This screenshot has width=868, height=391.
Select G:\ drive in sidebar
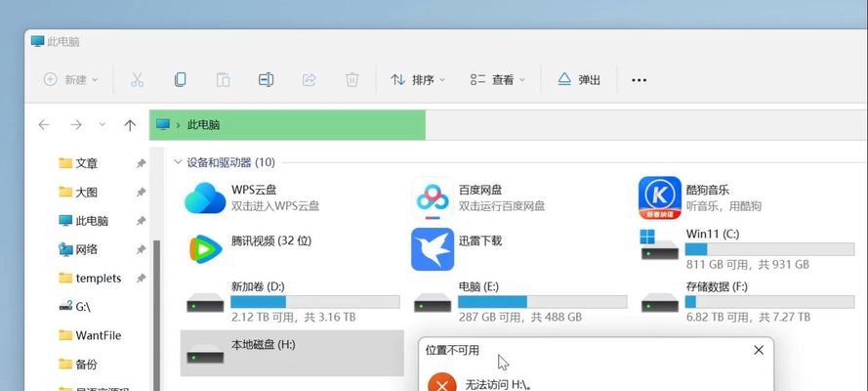point(74,306)
